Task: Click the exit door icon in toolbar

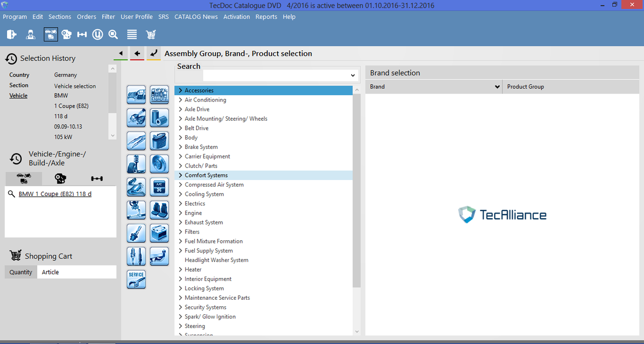Action: coord(12,34)
